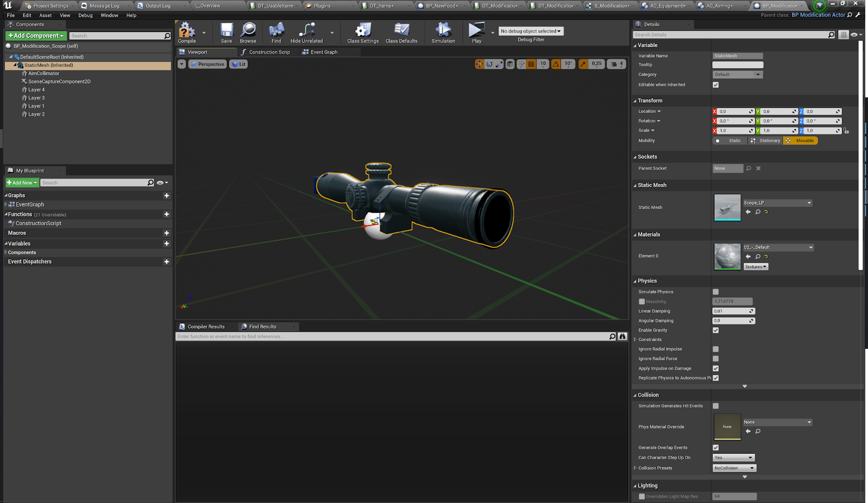Screen dimensions: 868x503
Task: Open Add Component dropdown
Action: point(36,36)
